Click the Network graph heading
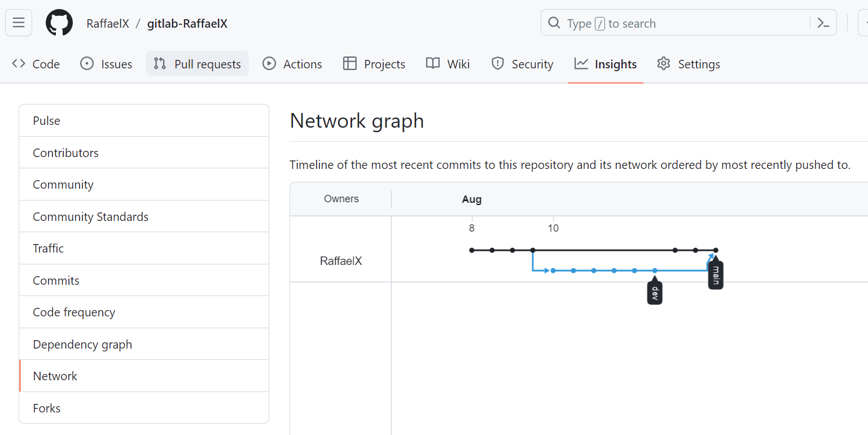 357,121
